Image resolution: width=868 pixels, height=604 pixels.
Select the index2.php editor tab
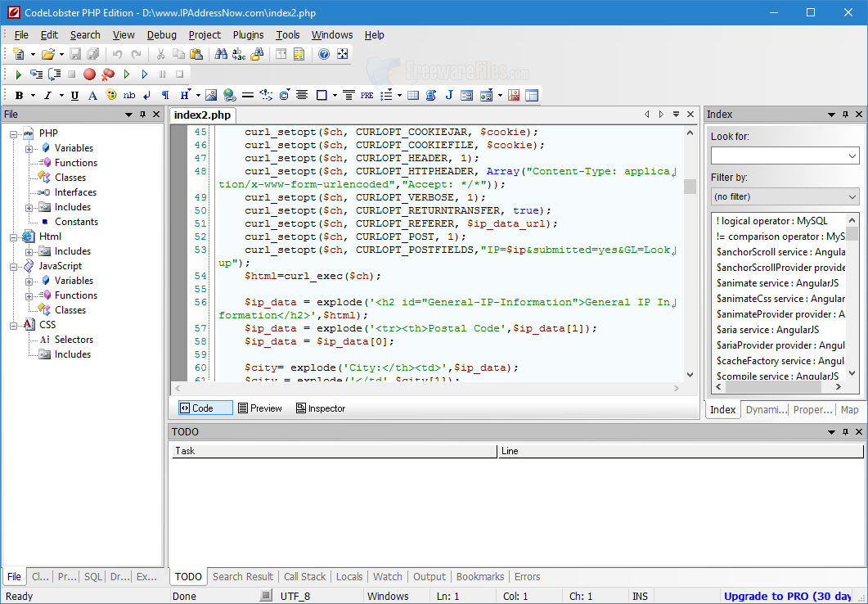click(202, 115)
